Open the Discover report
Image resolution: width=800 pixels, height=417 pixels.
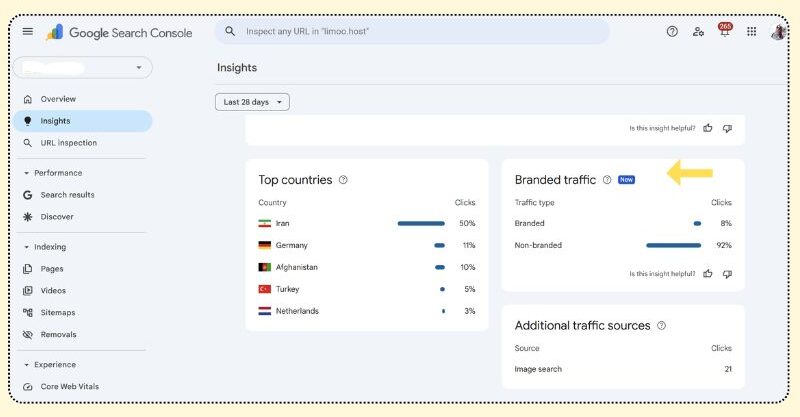point(83,217)
